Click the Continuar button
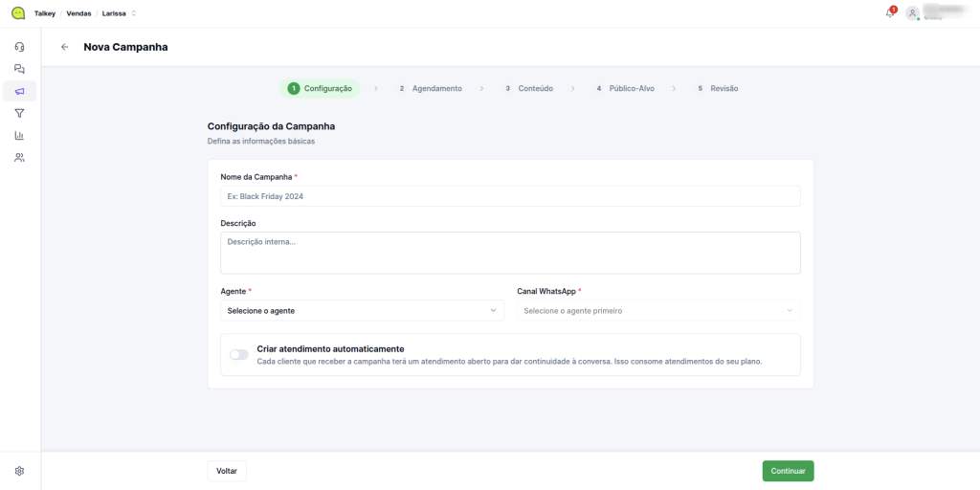The image size is (980, 490). 788,471
